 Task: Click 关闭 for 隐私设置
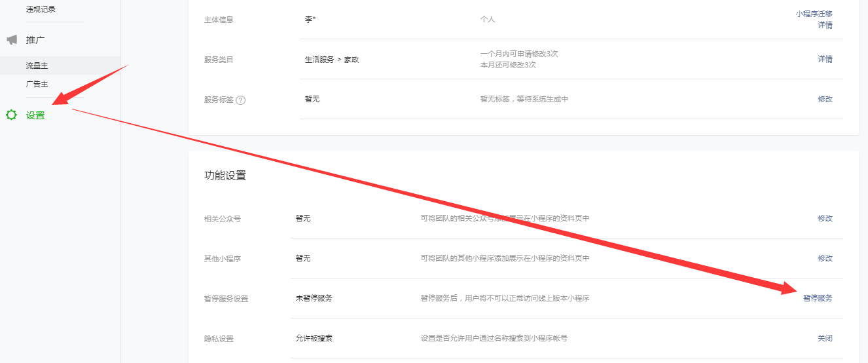pyautogui.click(x=825, y=338)
